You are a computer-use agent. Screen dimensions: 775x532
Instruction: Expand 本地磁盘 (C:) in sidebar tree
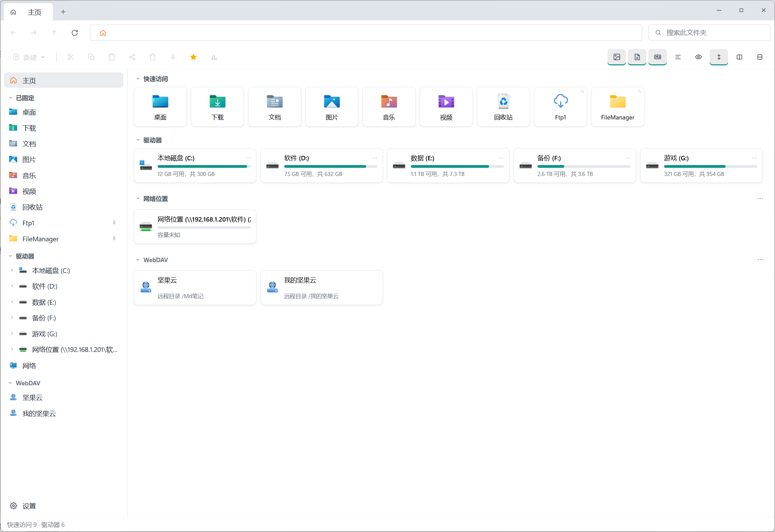click(12, 270)
